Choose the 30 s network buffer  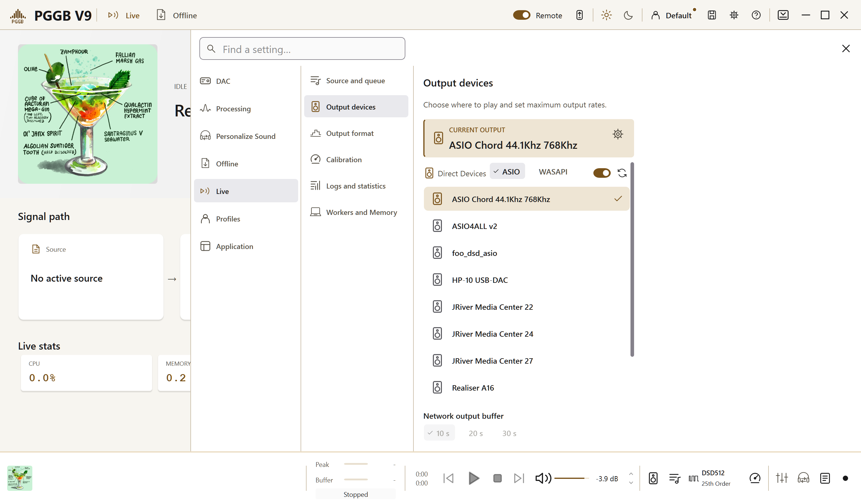(509, 433)
